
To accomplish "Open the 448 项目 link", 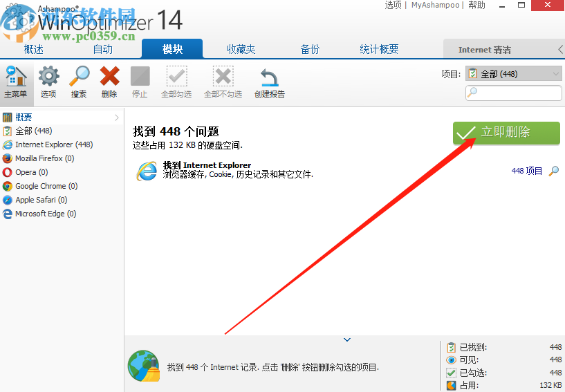I will point(527,171).
